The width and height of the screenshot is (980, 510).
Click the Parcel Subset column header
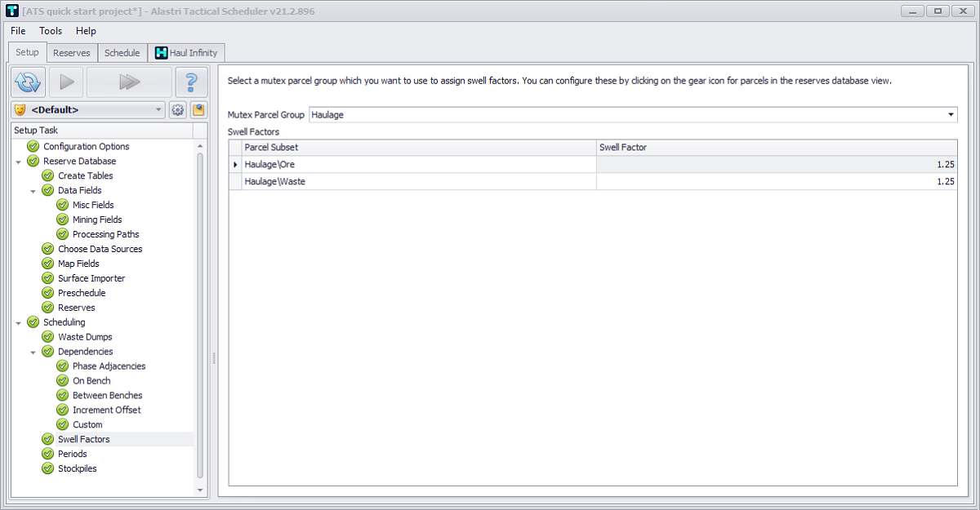pos(420,148)
